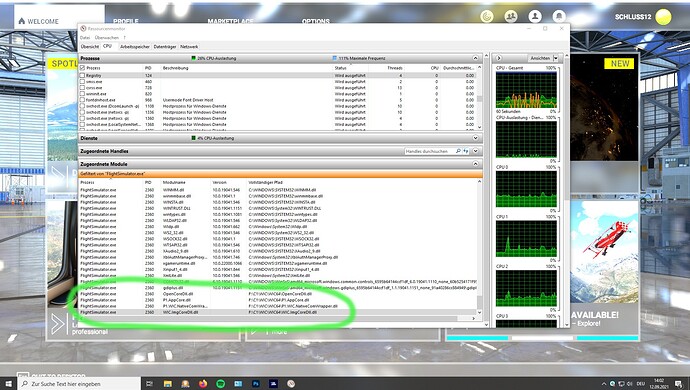Select the P1.AppCore.dll module row
This screenshot has width=690, height=390.
[x=277, y=300]
